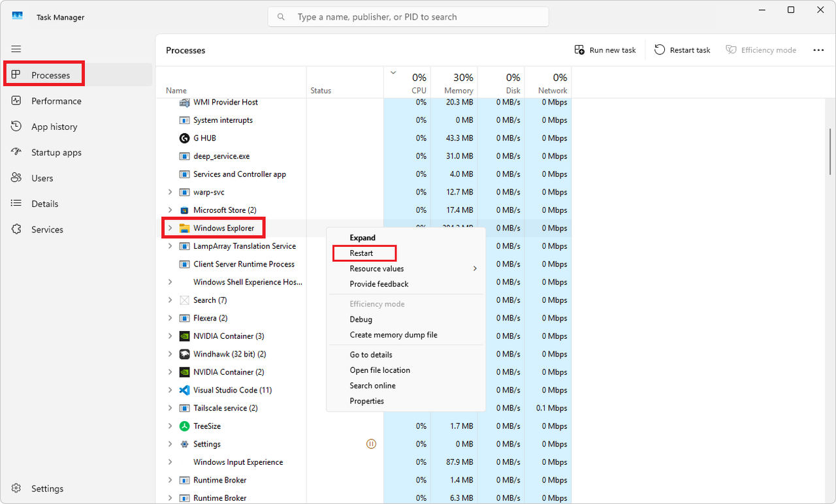Screen dimensions: 836x504
Task: Click the Flexera process icon
Action: coord(184,318)
